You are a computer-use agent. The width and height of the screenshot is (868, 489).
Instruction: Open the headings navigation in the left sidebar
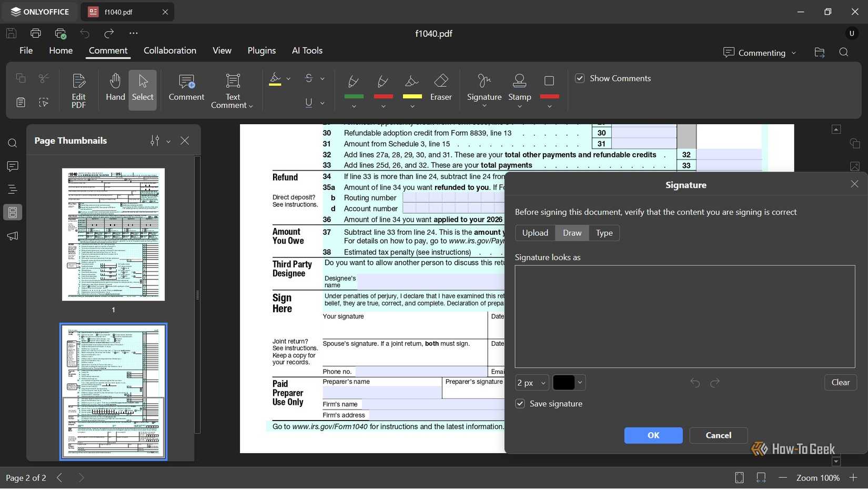coord(13,189)
